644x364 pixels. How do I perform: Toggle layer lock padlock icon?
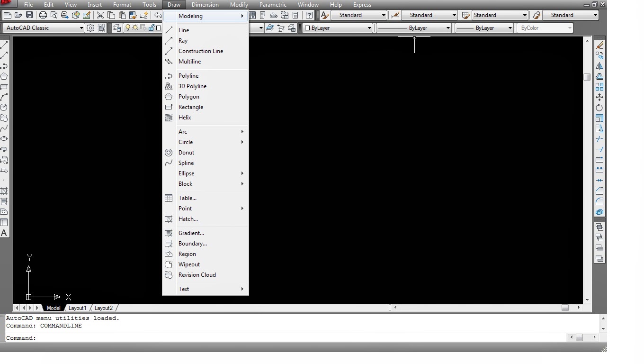[152, 28]
